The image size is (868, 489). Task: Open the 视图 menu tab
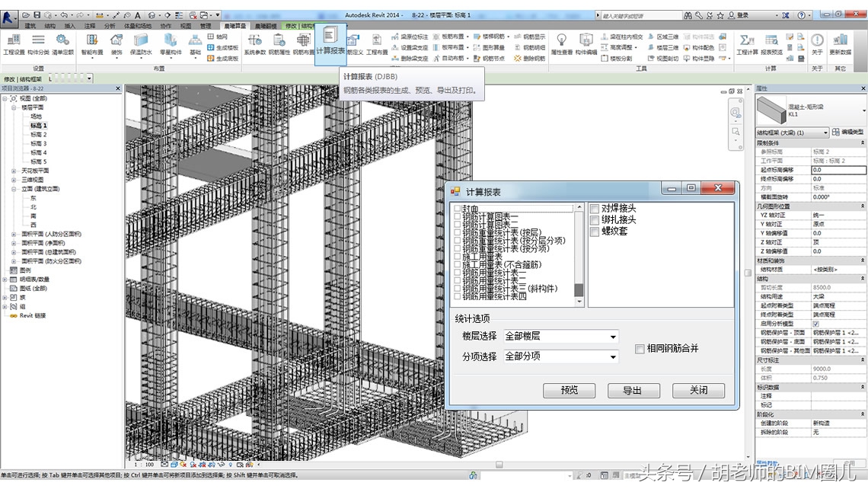pos(187,24)
